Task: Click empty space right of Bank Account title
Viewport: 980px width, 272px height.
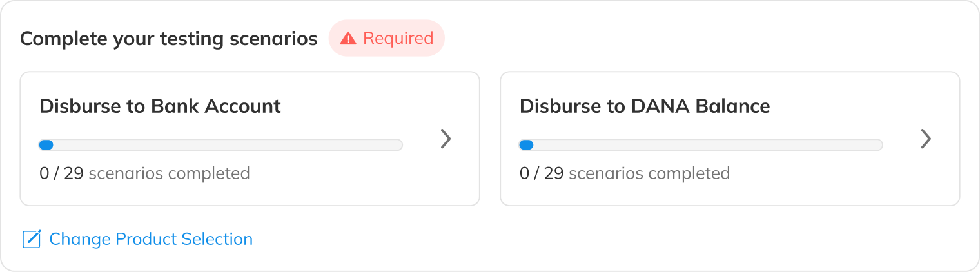Action: pyautogui.click(x=374, y=106)
